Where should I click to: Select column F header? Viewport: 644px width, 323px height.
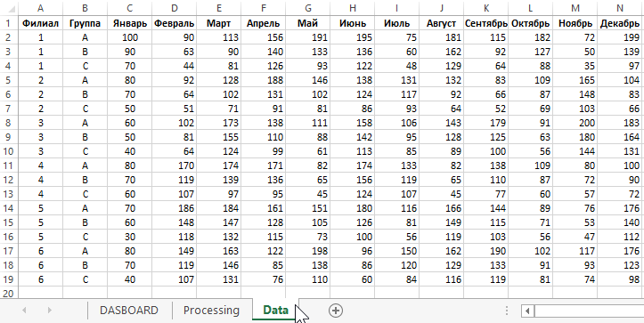pyautogui.click(x=264, y=8)
